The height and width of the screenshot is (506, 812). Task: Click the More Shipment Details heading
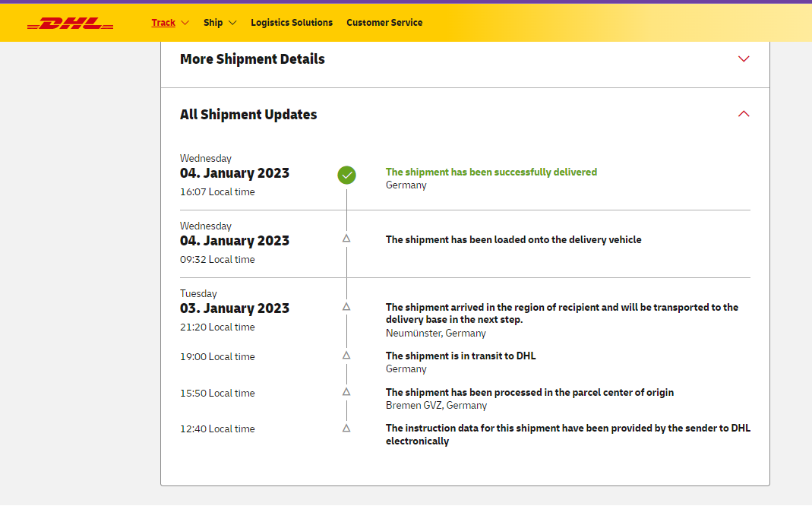click(x=252, y=59)
